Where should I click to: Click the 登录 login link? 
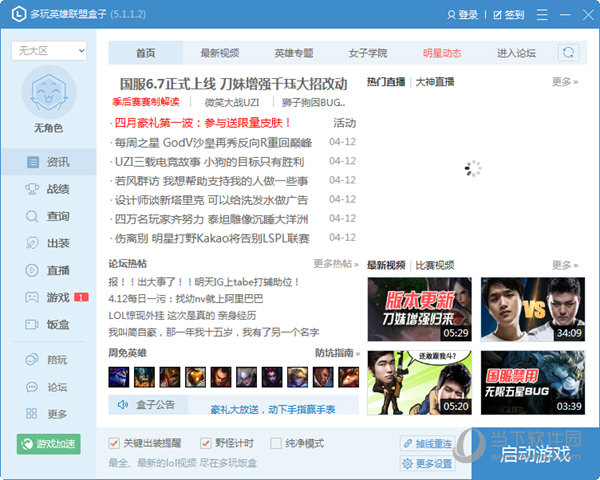coord(463,15)
